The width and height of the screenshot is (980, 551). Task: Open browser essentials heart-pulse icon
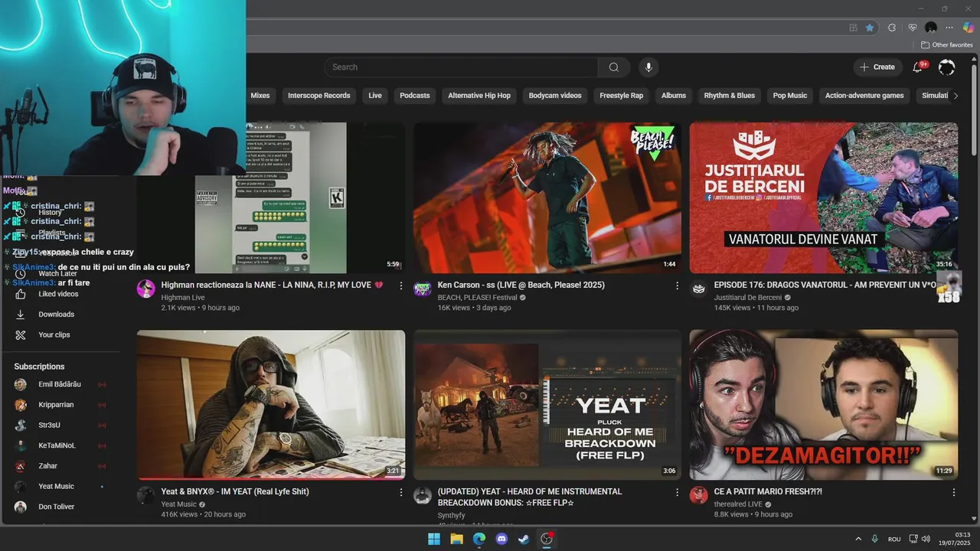point(912,28)
